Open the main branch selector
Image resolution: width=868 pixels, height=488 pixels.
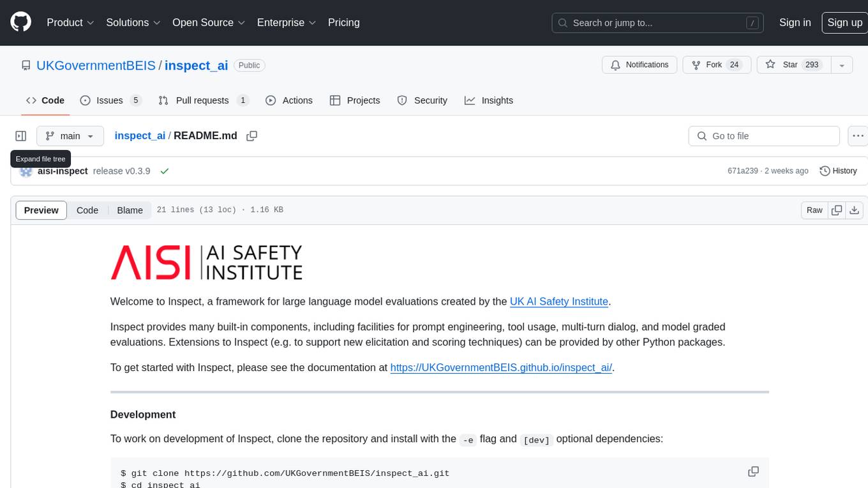click(x=70, y=136)
